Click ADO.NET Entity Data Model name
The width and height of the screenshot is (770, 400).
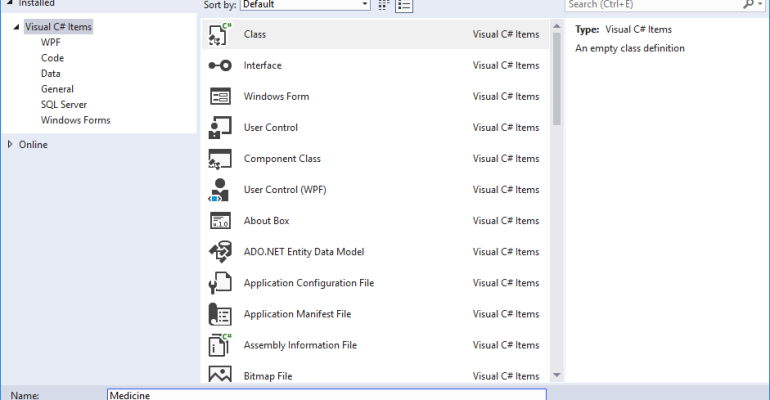[304, 252]
